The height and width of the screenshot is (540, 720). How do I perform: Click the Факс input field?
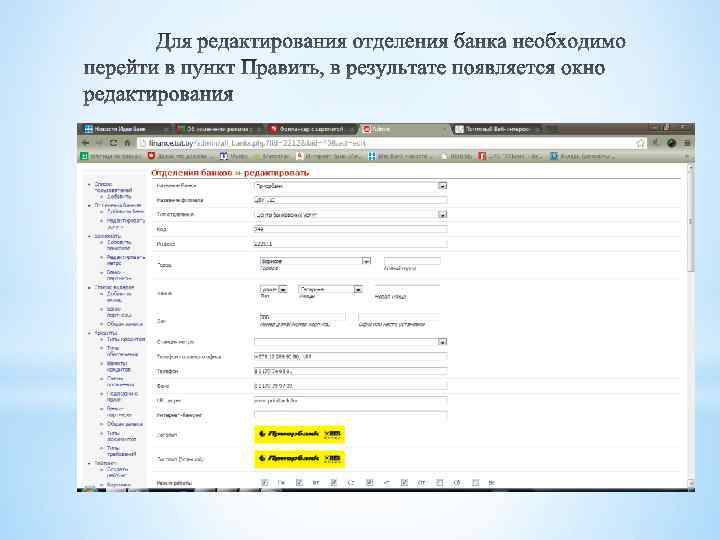tap(350, 386)
